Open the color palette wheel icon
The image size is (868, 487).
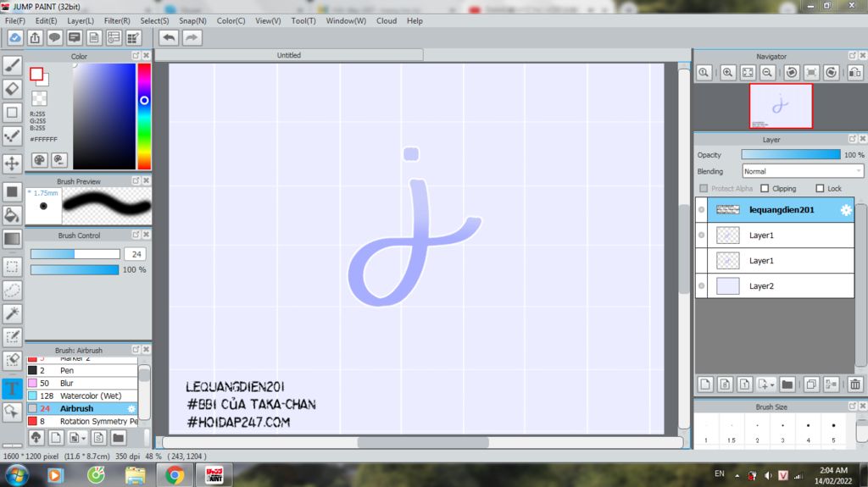point(39,160)
